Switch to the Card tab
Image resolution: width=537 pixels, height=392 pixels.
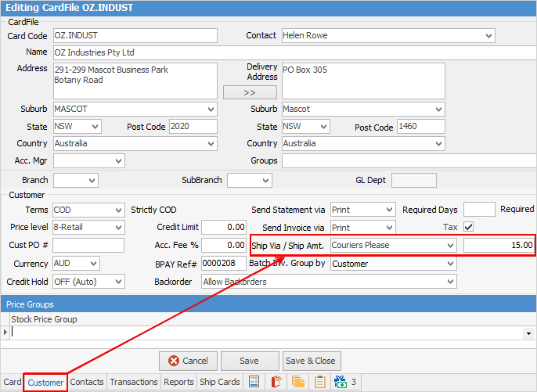[x=13, y=382]
